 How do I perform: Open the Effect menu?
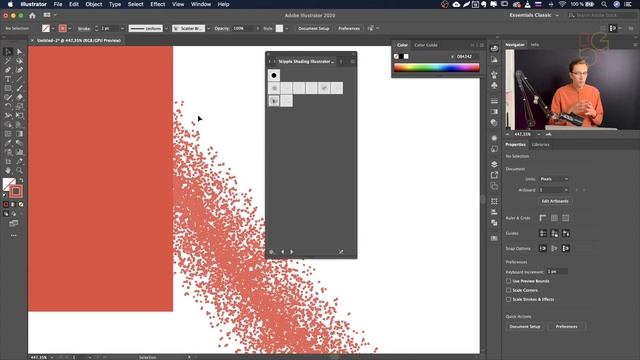point(158,4)
